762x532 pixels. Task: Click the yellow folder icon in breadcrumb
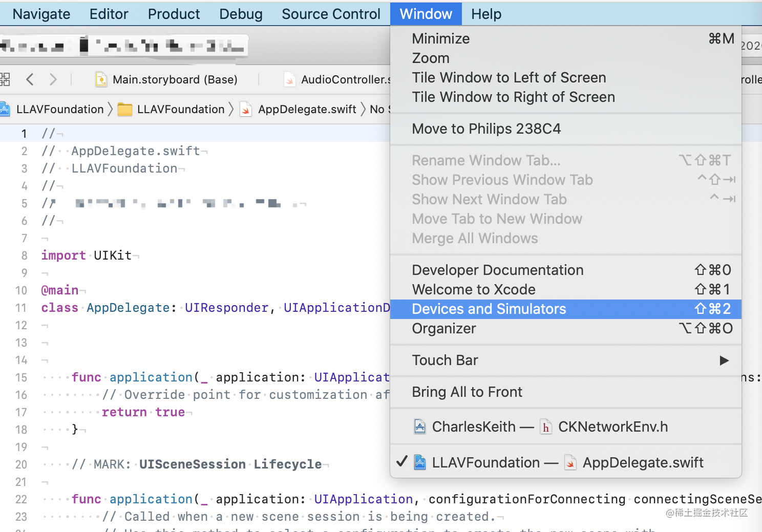[125, 110]
